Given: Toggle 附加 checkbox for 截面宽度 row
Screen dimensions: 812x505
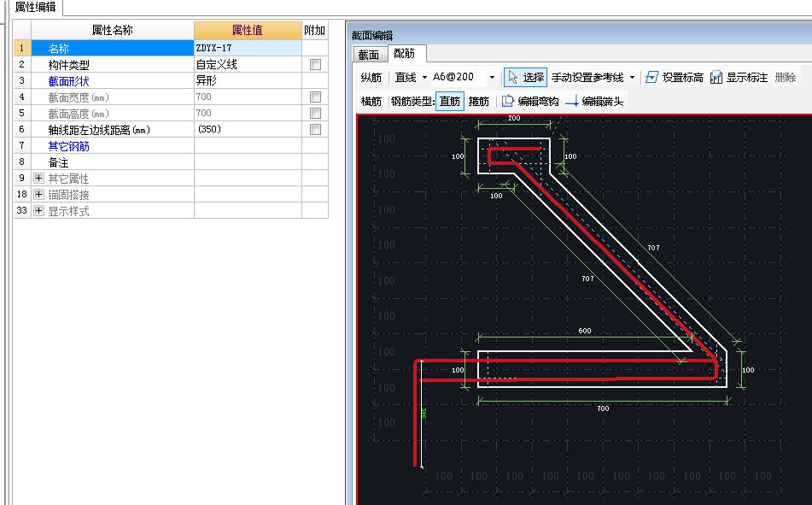Looking at the screenshot, I should 315,97.
